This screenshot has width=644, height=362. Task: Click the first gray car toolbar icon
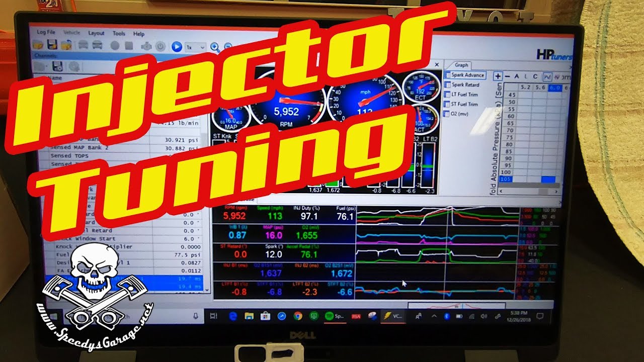(84, 46)
